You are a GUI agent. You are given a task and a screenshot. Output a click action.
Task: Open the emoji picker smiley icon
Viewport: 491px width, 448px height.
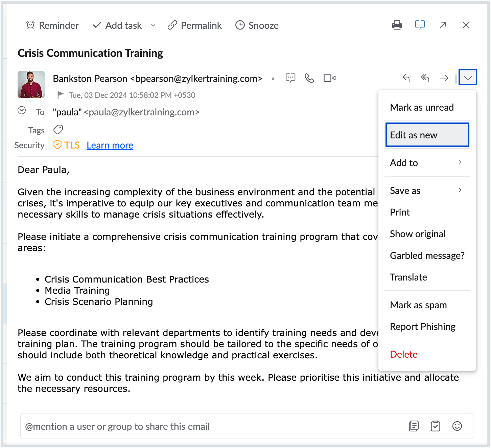(457, 426)
